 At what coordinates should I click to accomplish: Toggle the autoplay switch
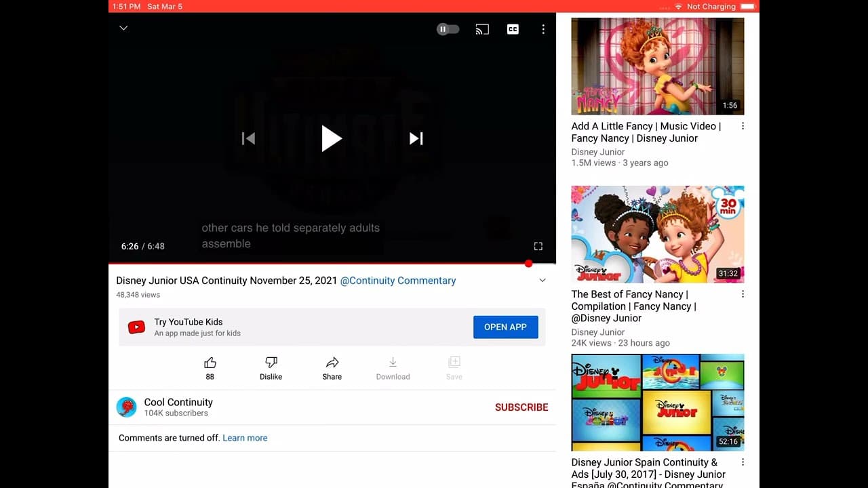(448, 29)
